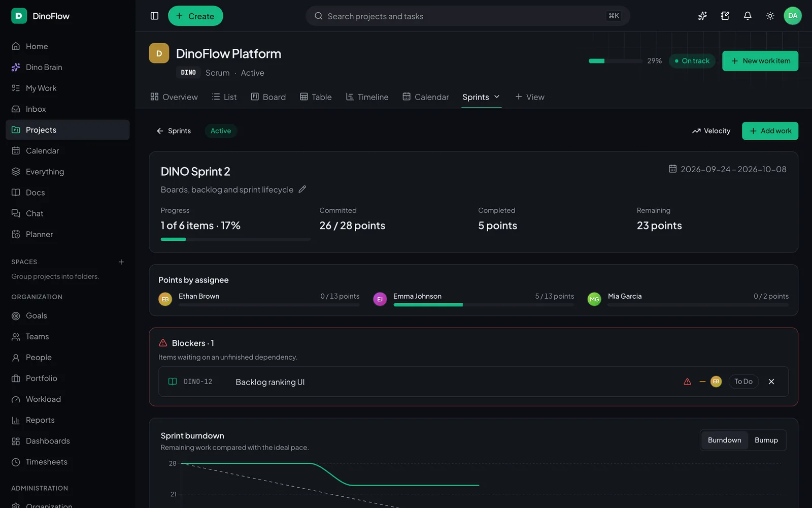This screenshot has height=508, width=812.
Task: Click Add work button
Action: pyautogui.click(x=770, y=131)
